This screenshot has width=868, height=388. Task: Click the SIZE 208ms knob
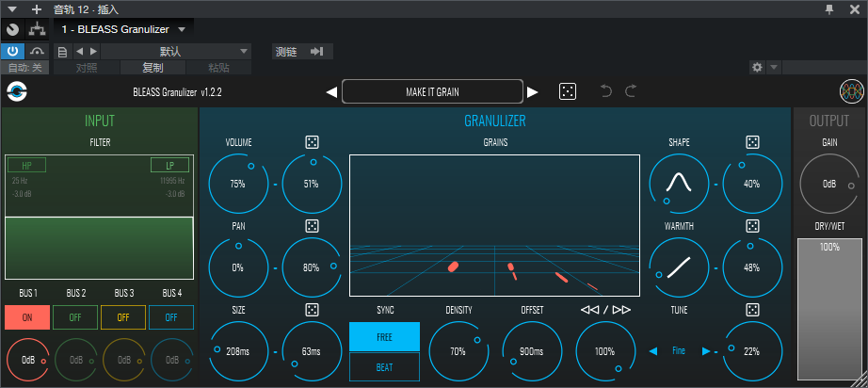tap(238, 351)
